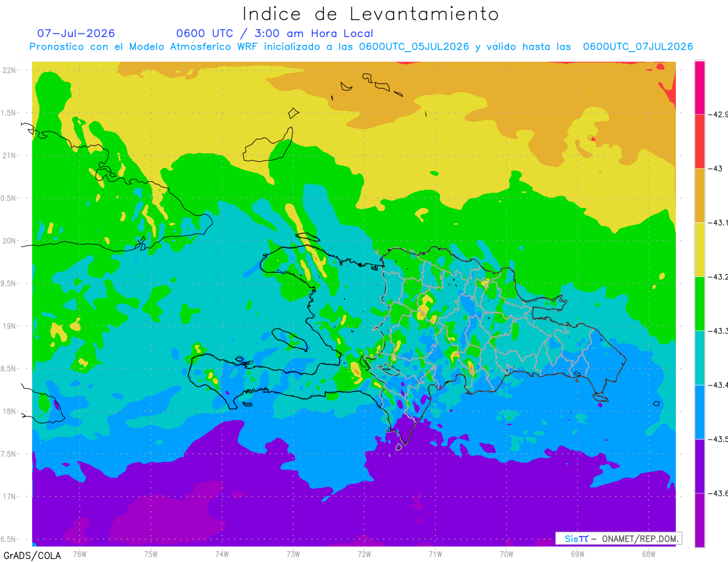
Task: Click the longitude label "69W"
Action: tap(577, 554)
